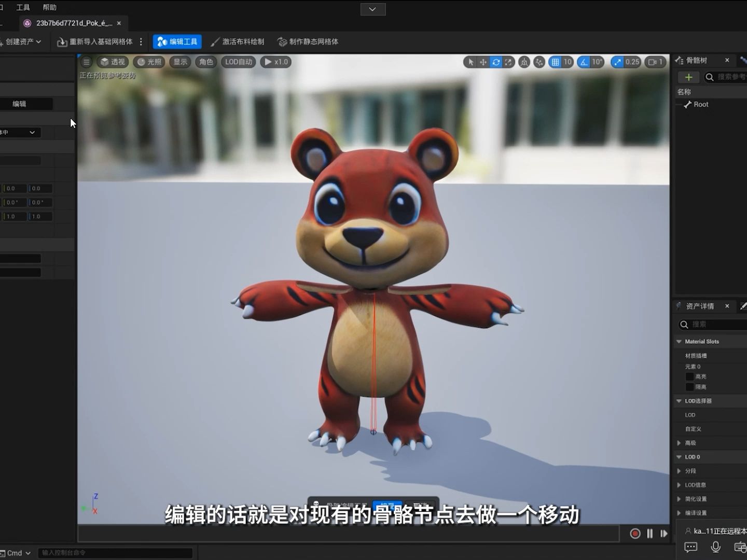The image size is (747, 560).
Task: Open rotation snap value 10° dropdown
Action: coord(597,62)
